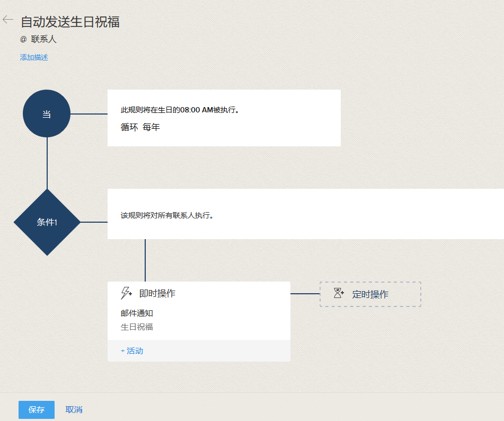Click the @ symbol before 联系人
The image size is (504, 421).
[x=23, y=39]
